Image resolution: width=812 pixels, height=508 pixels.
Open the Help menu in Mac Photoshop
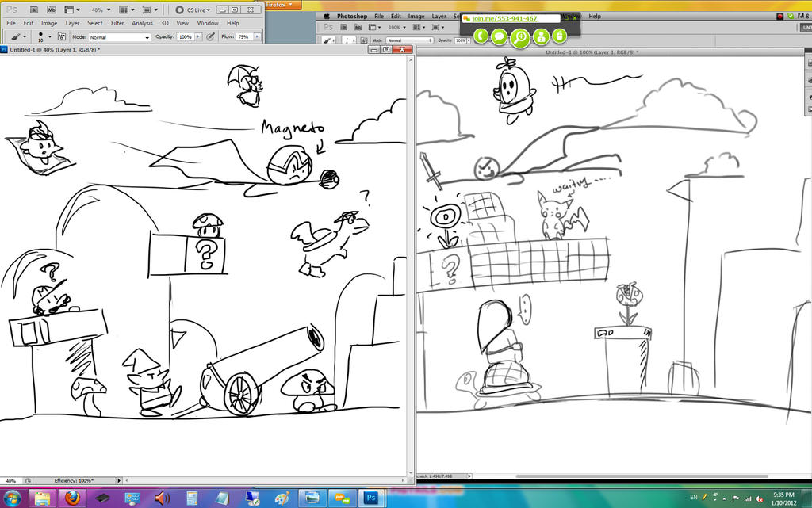click(x=595, y=16)
